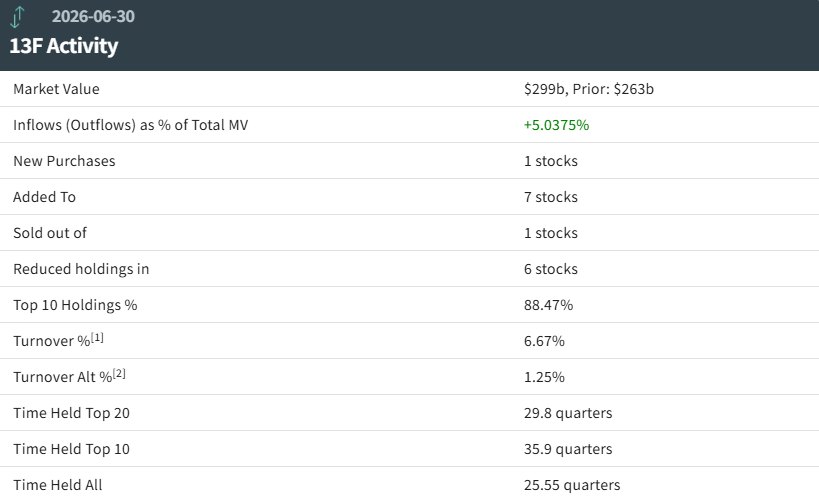819x499 pixels.
Task: Select the Sold out of row
Action: pos(410,233)
